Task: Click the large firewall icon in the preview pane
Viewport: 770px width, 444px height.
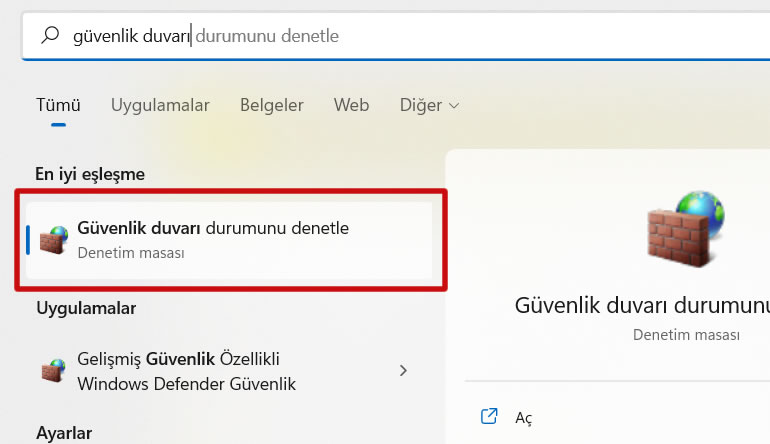Action: coord(684,233)
